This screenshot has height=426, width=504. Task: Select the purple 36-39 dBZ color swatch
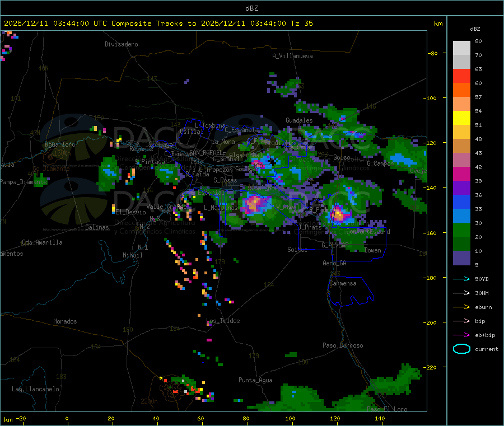(461, 188)
